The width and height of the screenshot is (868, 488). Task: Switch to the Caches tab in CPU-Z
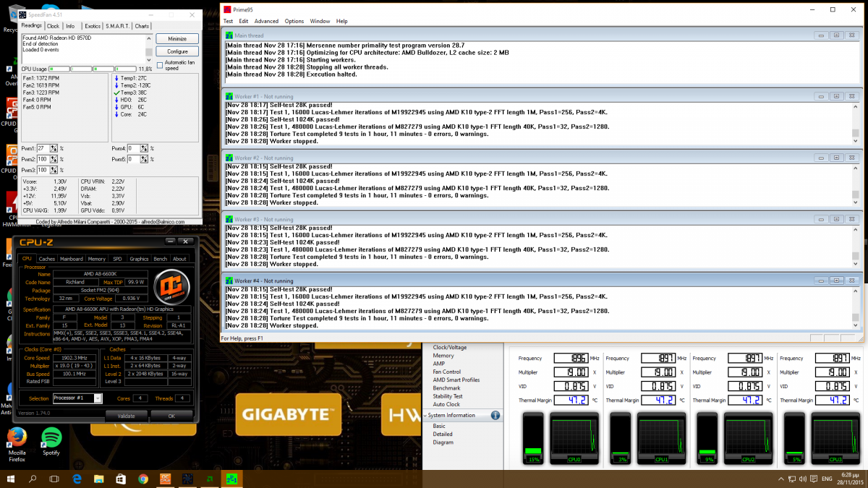click(47, 259)
